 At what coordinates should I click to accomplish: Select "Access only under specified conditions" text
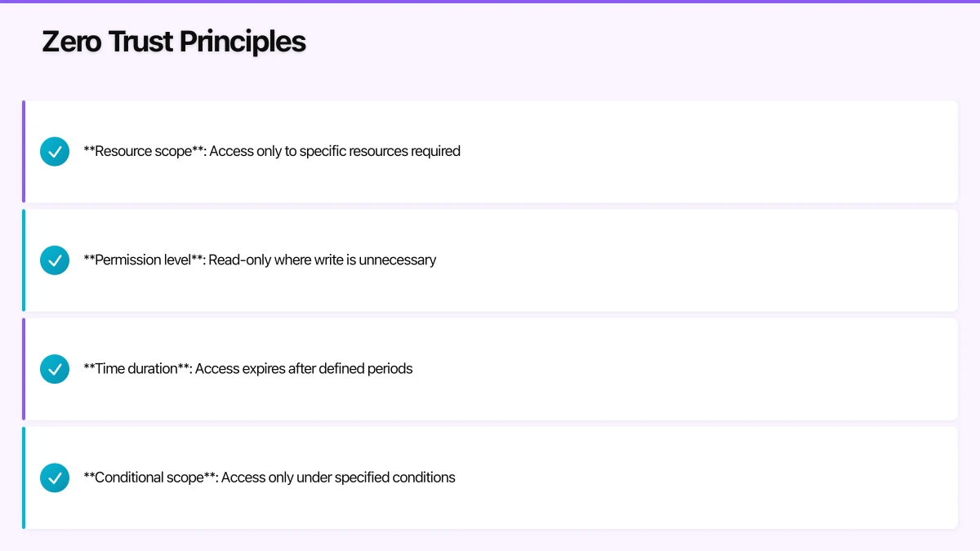point(338,478)
